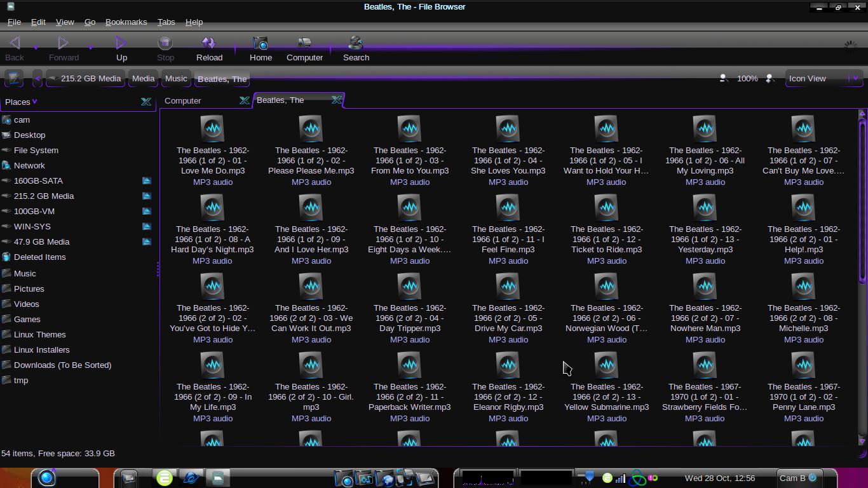868x488 pixels.
Task: Select the Love Me Do.mp3 file icon
Action: pos(212,128)
